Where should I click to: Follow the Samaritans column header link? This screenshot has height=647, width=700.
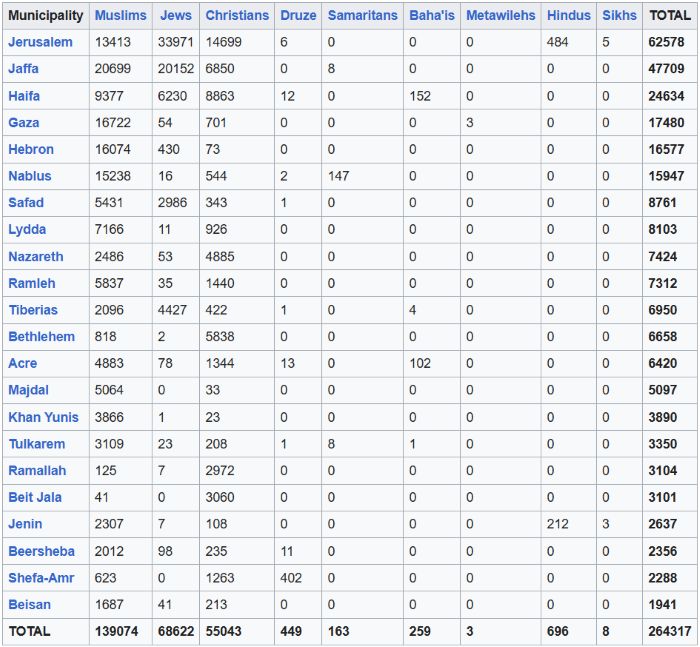click(x=362, y=15)
